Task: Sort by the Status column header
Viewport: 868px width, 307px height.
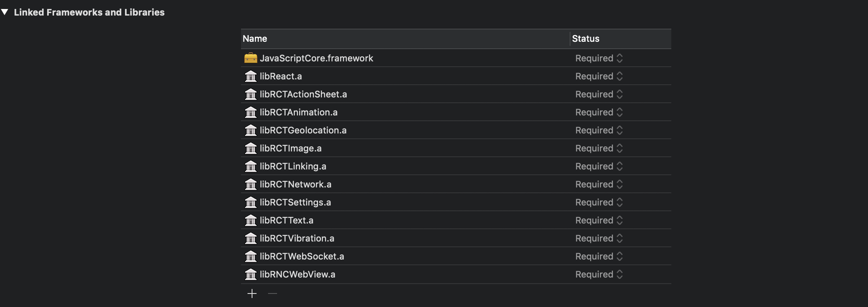Action: pos(621,39)
